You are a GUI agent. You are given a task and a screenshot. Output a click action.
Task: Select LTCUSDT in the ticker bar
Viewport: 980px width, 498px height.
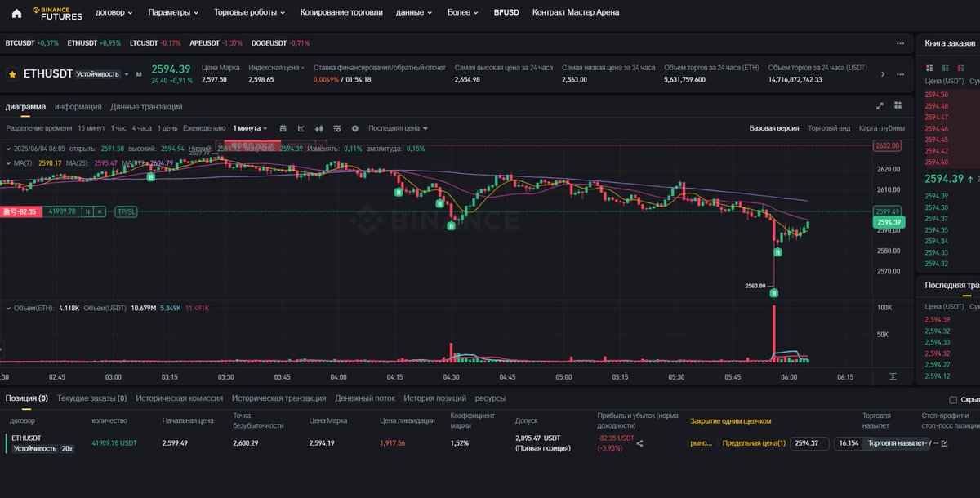(x=155, y=43)
